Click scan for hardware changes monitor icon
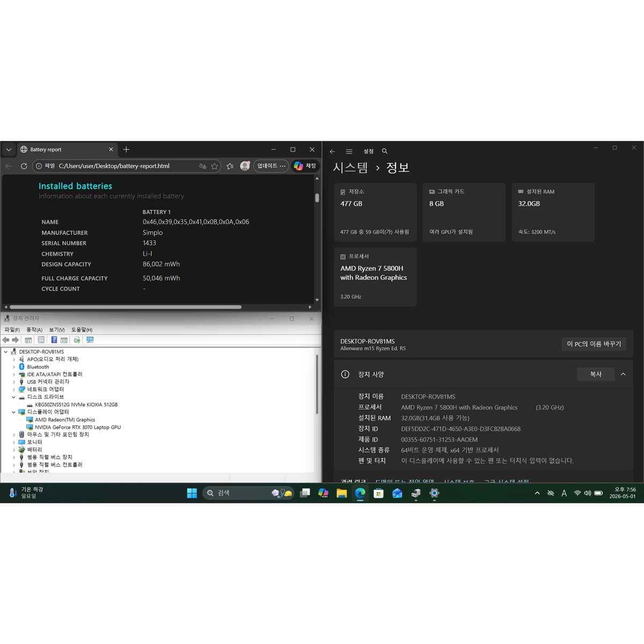The image size is (644, 644). [x=90, y=340]
